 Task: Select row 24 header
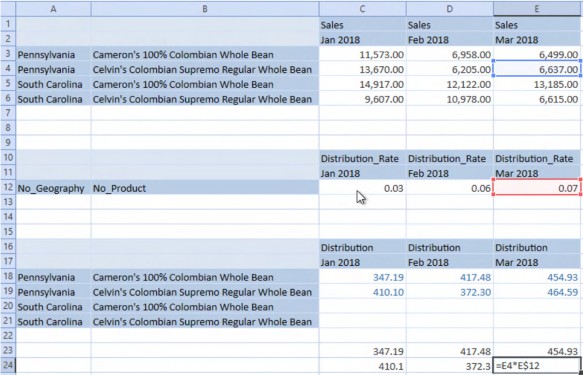pyautogui.click(x=8, y=366)
